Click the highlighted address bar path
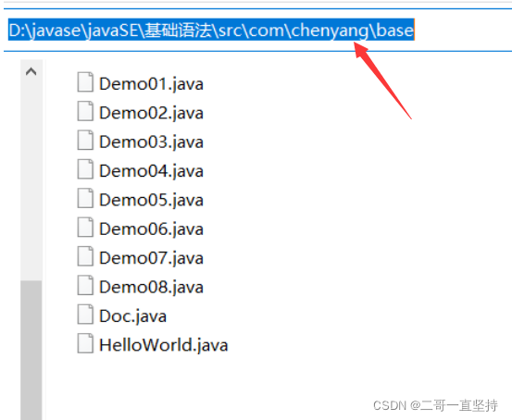The height and width of the screenshot is (420, 512). [211, 30]
